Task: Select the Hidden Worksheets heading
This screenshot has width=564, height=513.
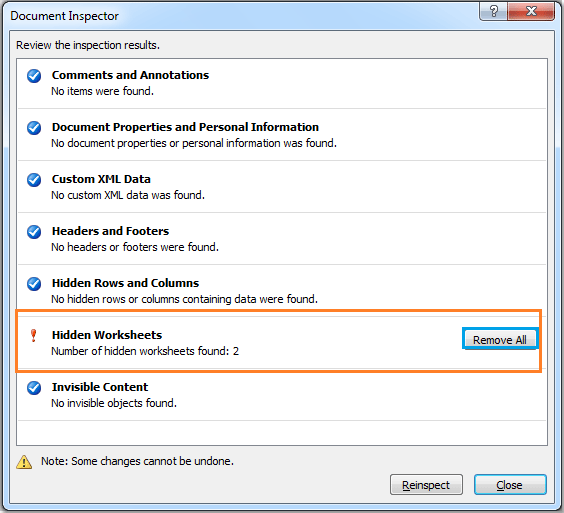Action: 107,335
